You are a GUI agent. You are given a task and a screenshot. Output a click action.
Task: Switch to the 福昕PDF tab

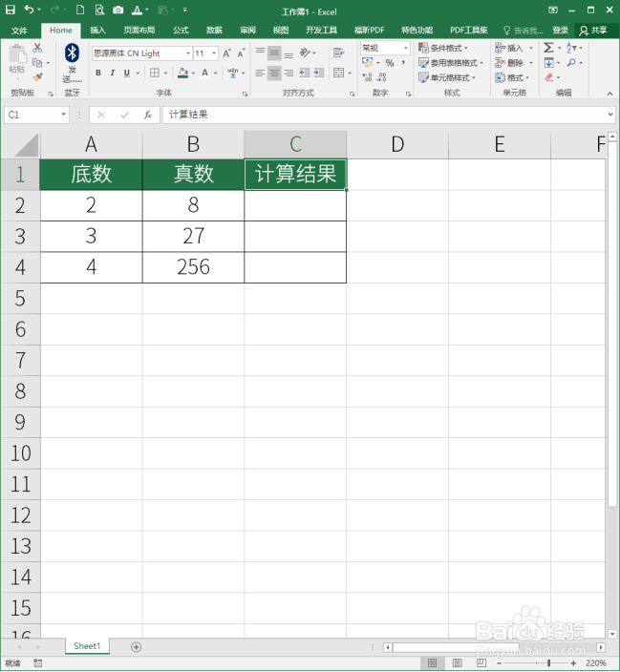coord(369,30)
